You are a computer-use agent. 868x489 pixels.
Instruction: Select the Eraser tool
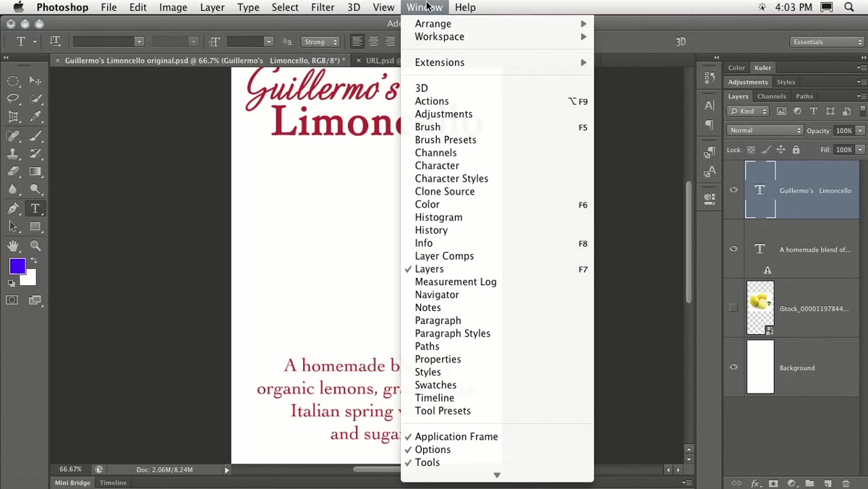[x=13, y=171]
